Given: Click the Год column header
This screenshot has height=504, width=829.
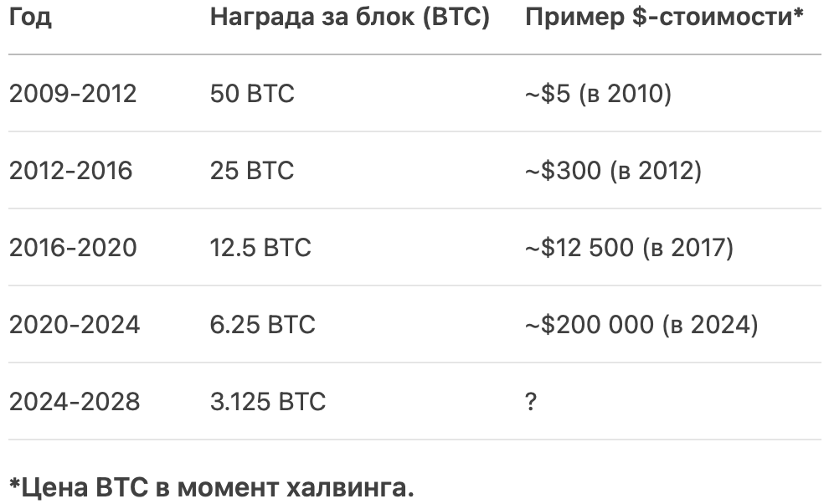Looking at the screenshot, I should click(30, 17).
